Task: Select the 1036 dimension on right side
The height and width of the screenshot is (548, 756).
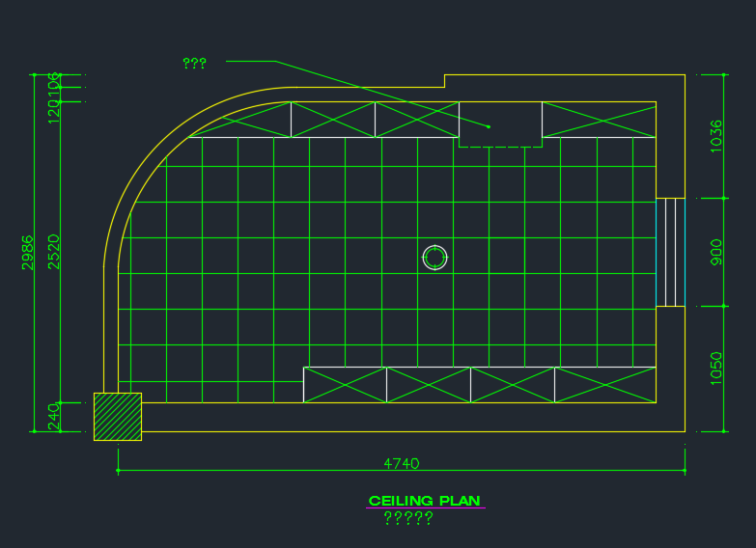Action: click(x=715, y=136)
